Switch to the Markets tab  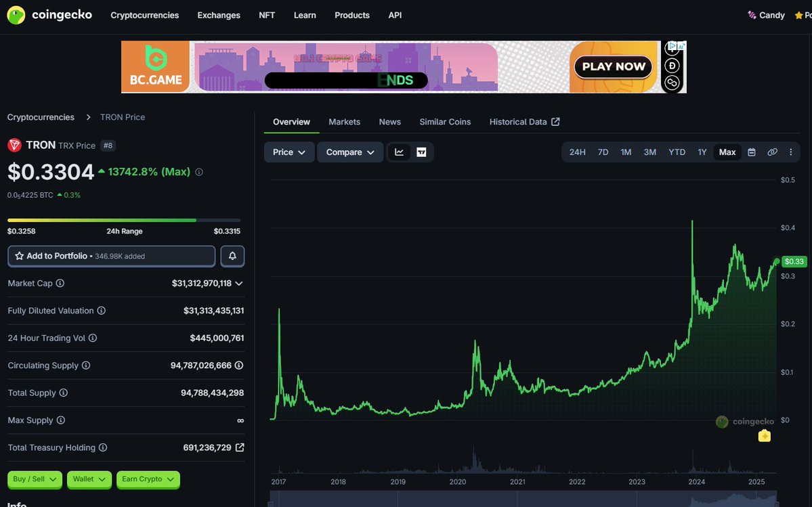pyautogui.click(x=345, y=122)
